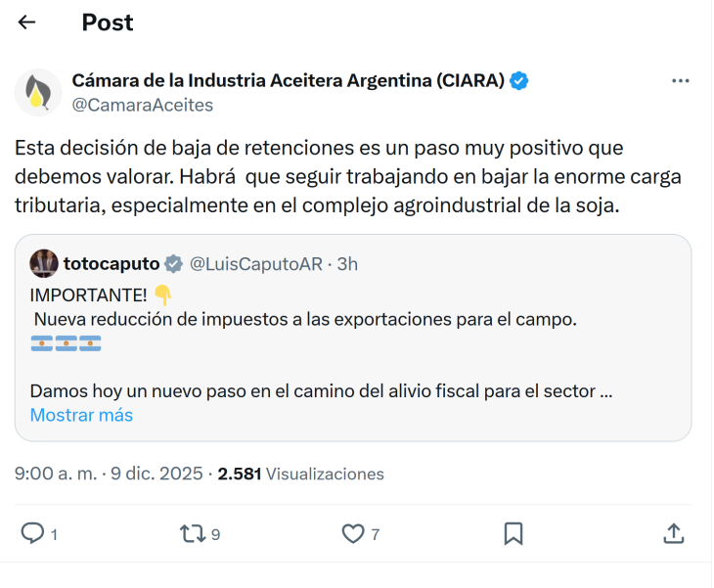Image resolution: width=714 pixels, height=588 pixels.
Task: Click CIARA's blue verified badge
Action: 520,81
